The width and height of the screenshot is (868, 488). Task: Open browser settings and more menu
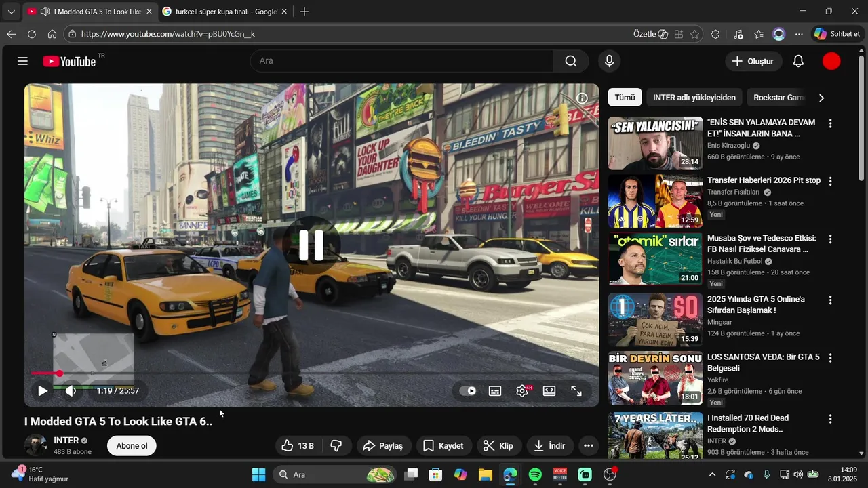point(799,34)
